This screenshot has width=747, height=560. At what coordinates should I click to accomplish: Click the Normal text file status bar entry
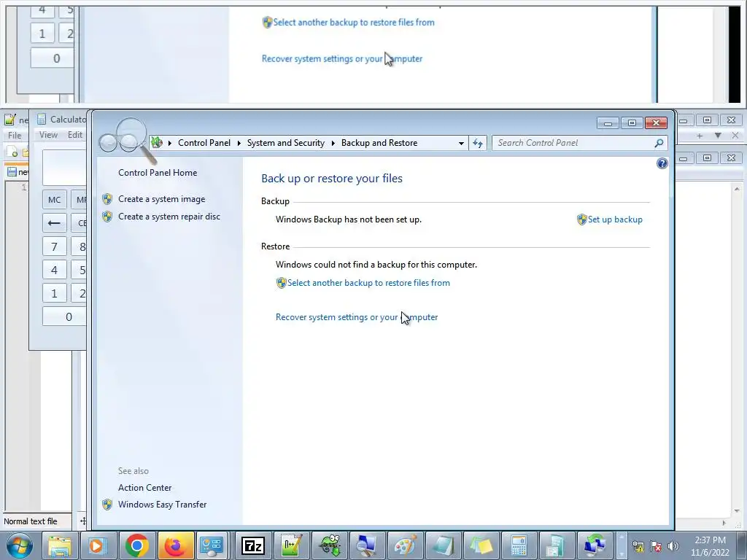click(31, 521)
